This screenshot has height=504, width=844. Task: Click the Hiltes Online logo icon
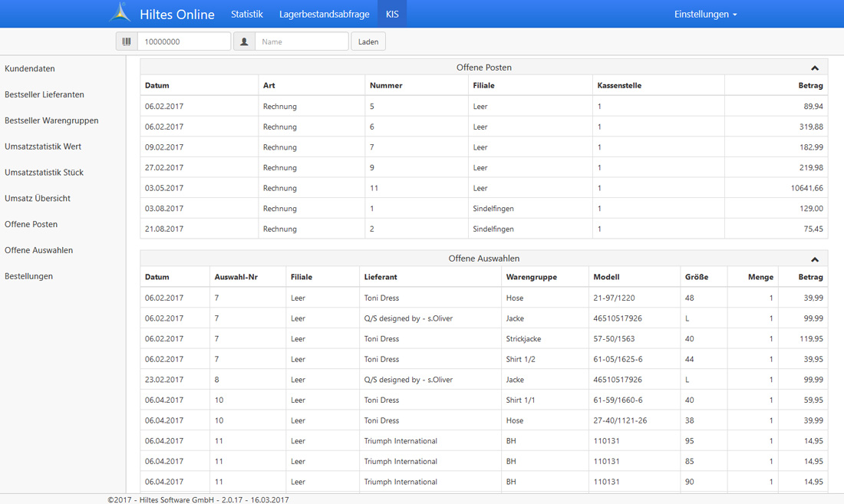tap(120, 13)
